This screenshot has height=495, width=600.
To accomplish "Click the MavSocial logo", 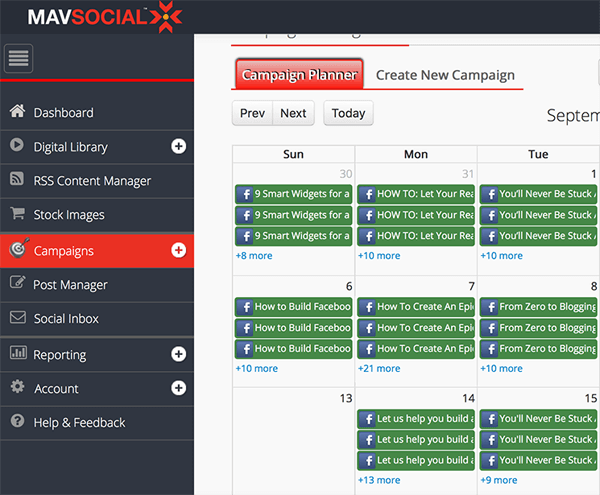I will click(104, 17).
